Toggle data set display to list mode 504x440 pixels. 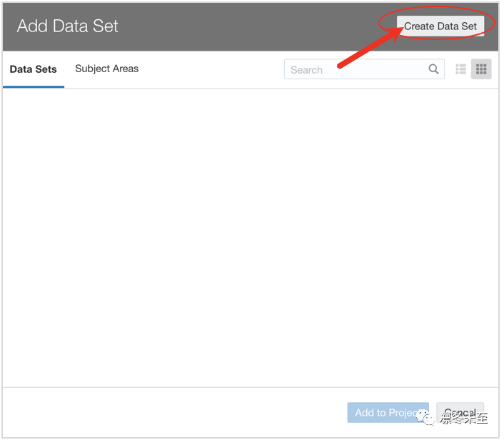tap(460, 69)
